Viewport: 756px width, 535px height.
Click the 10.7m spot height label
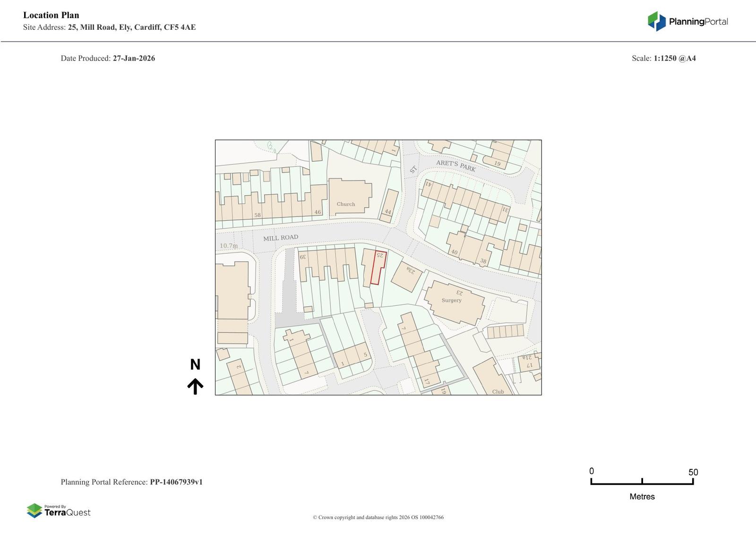[229, 246]
